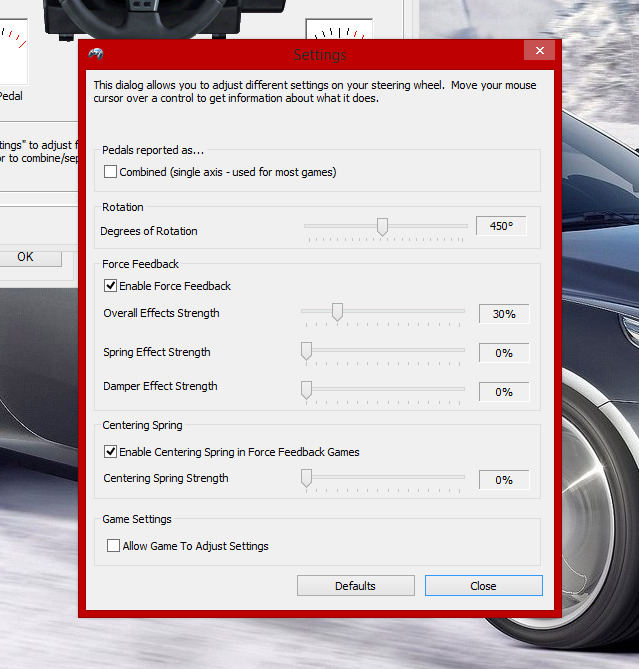Click the Degrees of Rotation slider thumb
639x669 pixels.
382,227
